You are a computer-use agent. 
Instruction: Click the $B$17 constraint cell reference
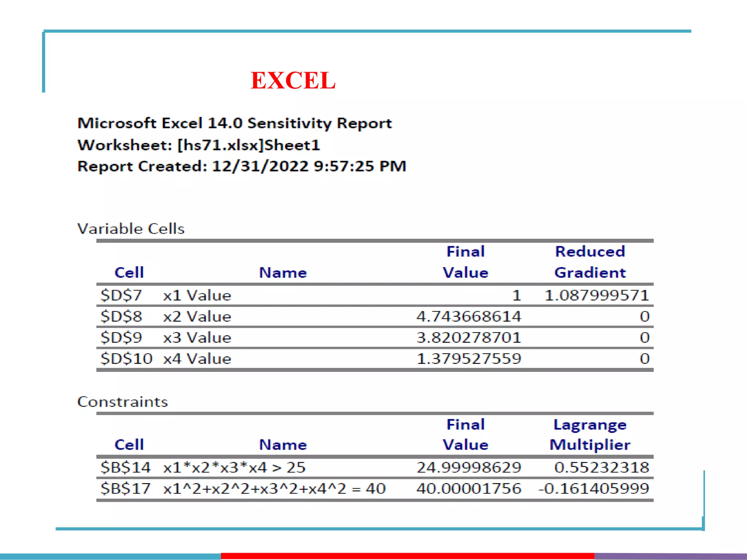pos(125,489)
